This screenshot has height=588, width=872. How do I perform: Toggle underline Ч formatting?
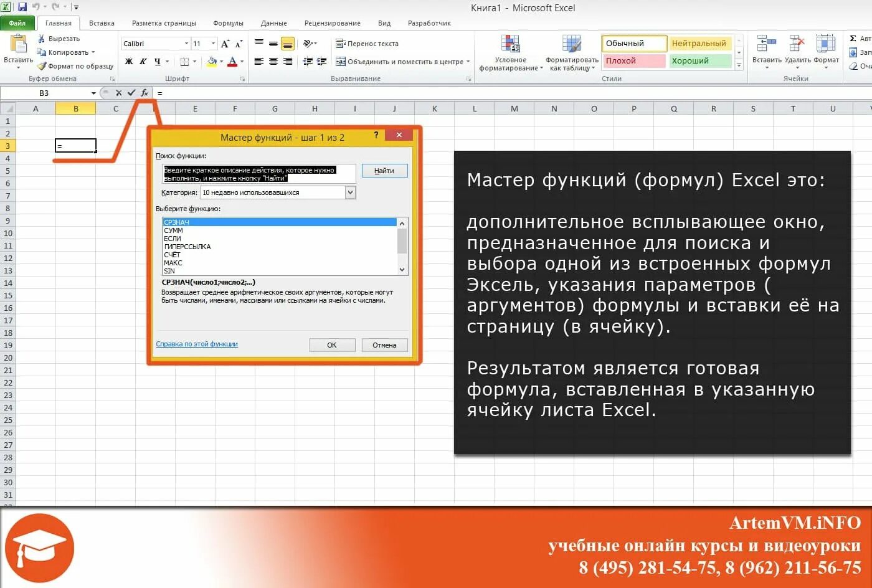[157, 62]
